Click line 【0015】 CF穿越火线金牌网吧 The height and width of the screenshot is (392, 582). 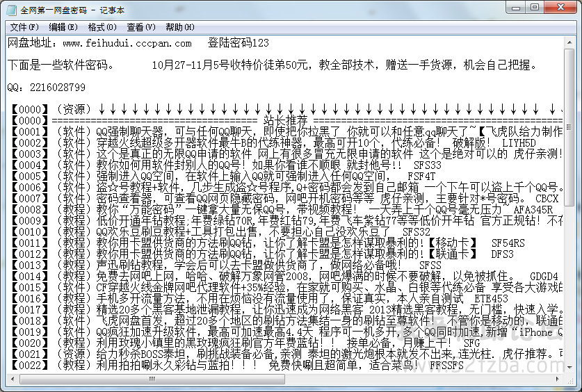(286, 288)
